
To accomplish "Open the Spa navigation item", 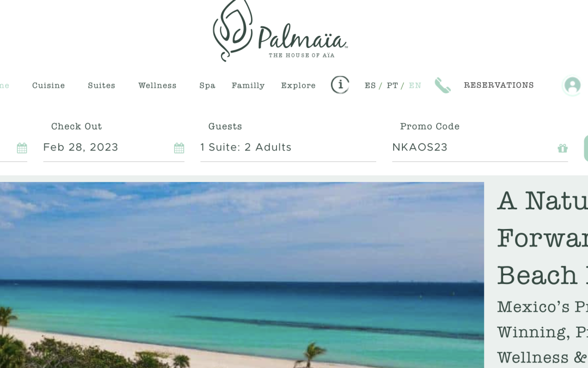I will point(207,86).
